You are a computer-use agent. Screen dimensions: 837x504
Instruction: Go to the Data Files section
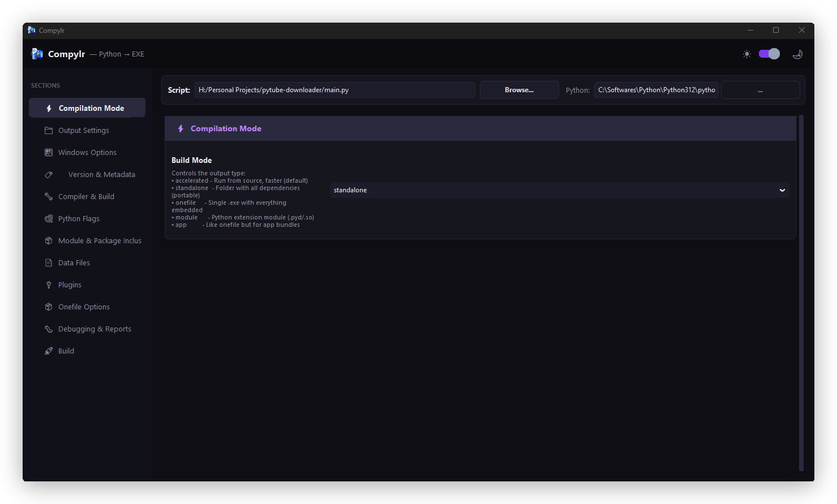87,262
